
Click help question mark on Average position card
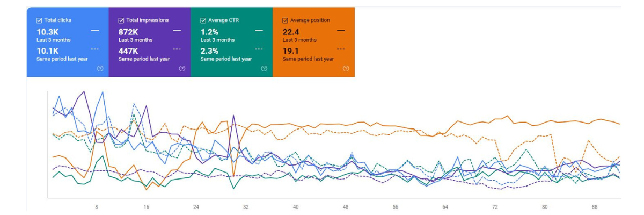point(346,69)
